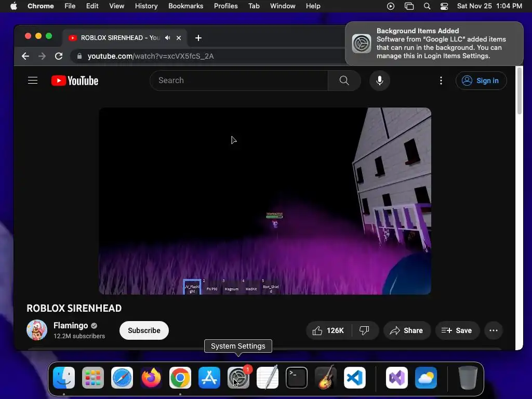Viewport: 532px width, 399px height.
Task: Click the ROBLOX SIRENHEAD video title
Action: point(74,308)
